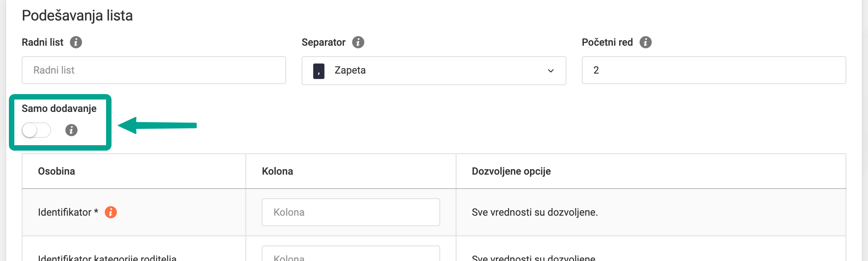The height and width of the screenshot is (261, 868).
Task: Click the Dozvoljene opcije column header
Action: point(511,171)
